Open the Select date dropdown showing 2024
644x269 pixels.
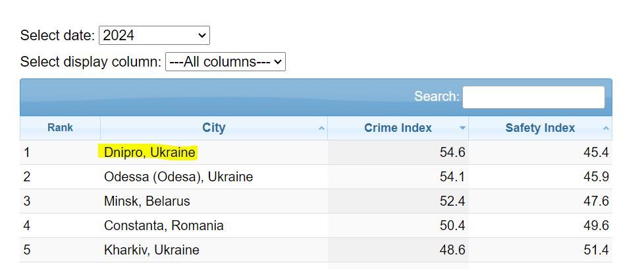(x=154, y=35)
